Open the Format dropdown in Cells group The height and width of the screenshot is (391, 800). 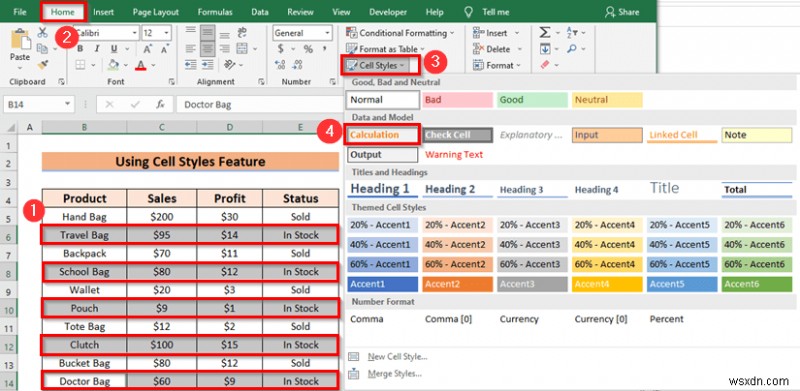pos(497,65)
